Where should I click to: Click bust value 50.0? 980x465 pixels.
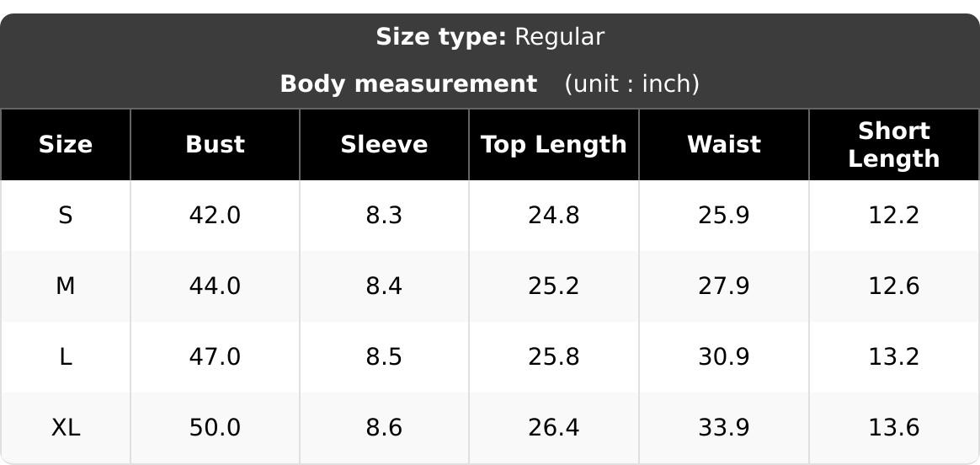215,428
